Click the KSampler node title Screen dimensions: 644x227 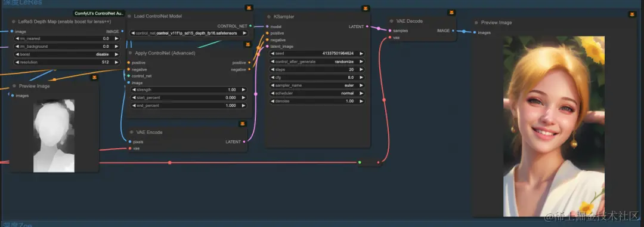(x=284, y=17)
